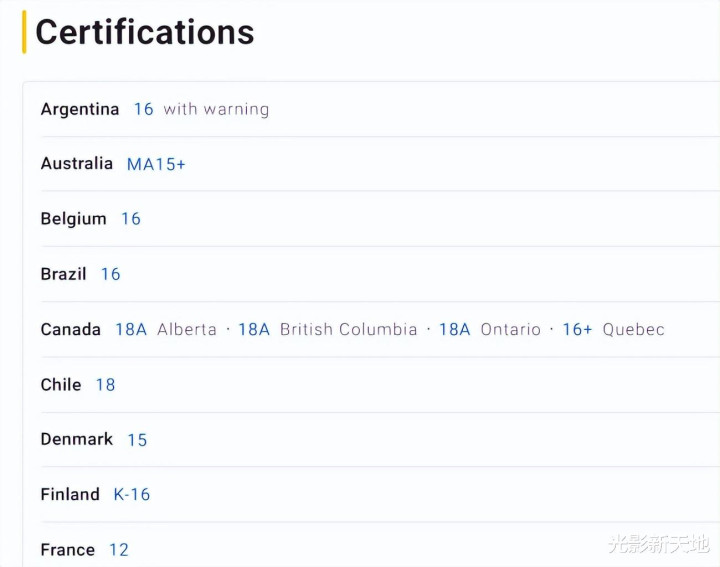The width and height of the screenshot is (720, 567).
Task: Open Chile's 18 certification link
Action: coord(105,385)
